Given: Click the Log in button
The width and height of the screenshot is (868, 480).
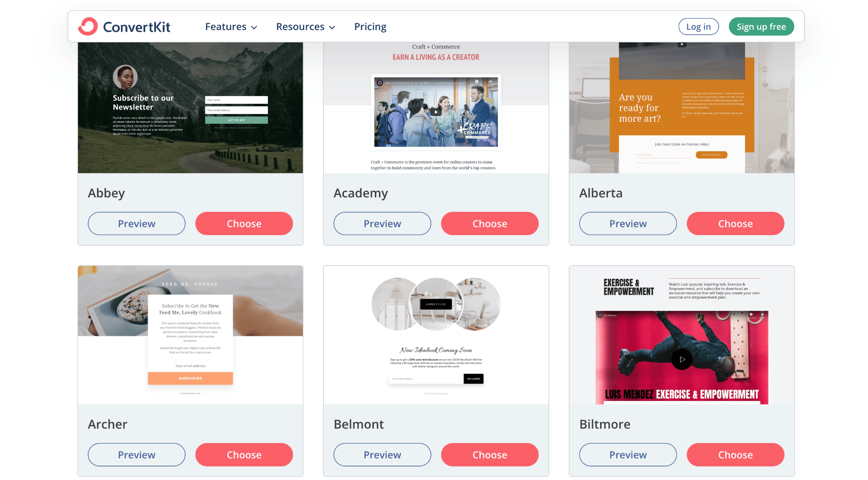Looking at the screenshot, I should click(x=698, y=26).
